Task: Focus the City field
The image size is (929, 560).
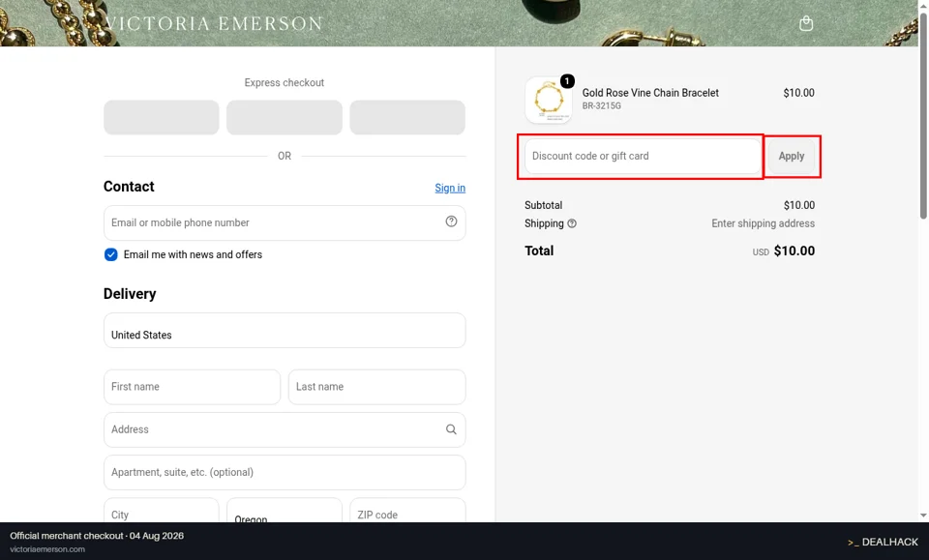Action: 162,511
